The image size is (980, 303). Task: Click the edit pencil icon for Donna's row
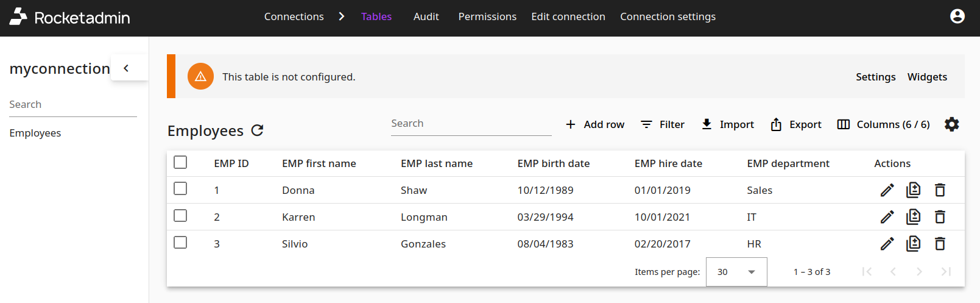(887, 190)
